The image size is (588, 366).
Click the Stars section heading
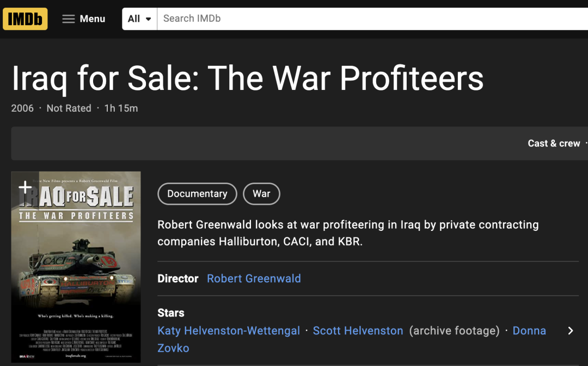pos(171,313)
